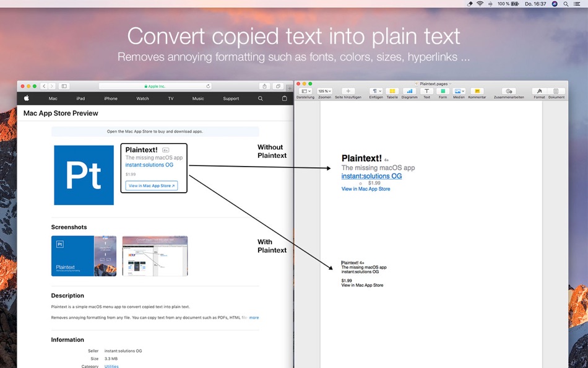Click the Safari address bar showing Apple Inc.
The image size is (588, 368).
click(155, 86)
